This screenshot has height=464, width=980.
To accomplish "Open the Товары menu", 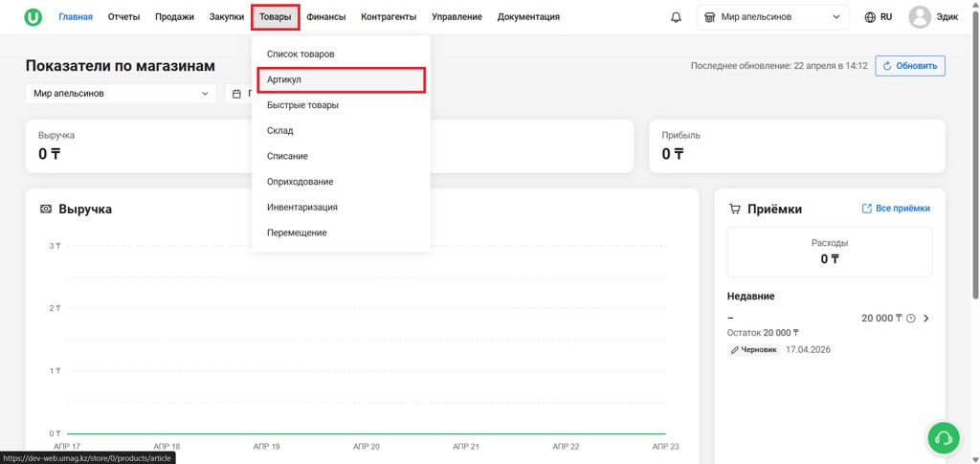I will [x=276, y=17].
